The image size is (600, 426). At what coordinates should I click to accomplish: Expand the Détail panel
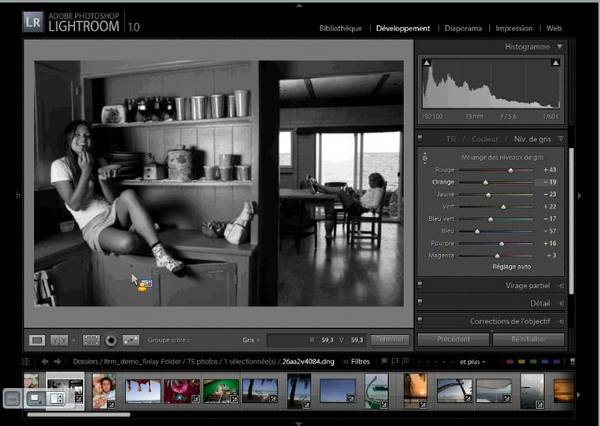click(561, 304)
